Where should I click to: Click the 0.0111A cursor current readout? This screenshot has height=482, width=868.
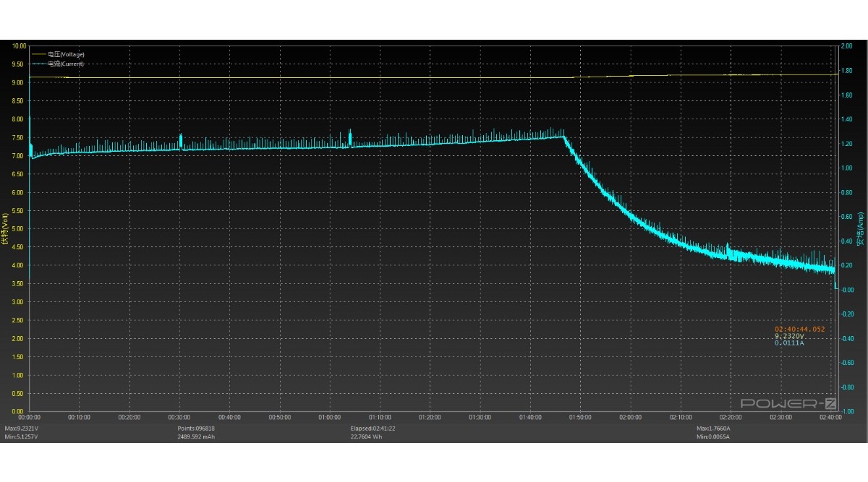pyautogui.click(x=790, y=343)
